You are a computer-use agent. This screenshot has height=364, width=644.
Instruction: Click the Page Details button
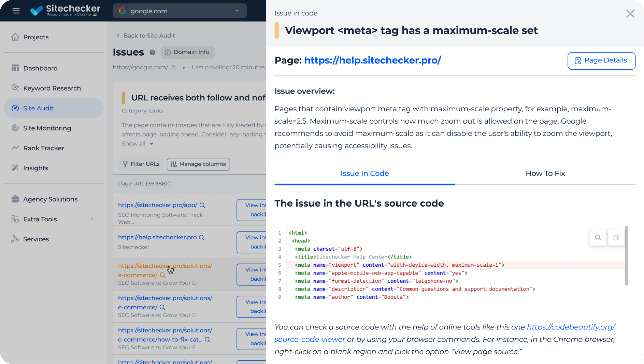pyautogui.click(x=601, y=61)
